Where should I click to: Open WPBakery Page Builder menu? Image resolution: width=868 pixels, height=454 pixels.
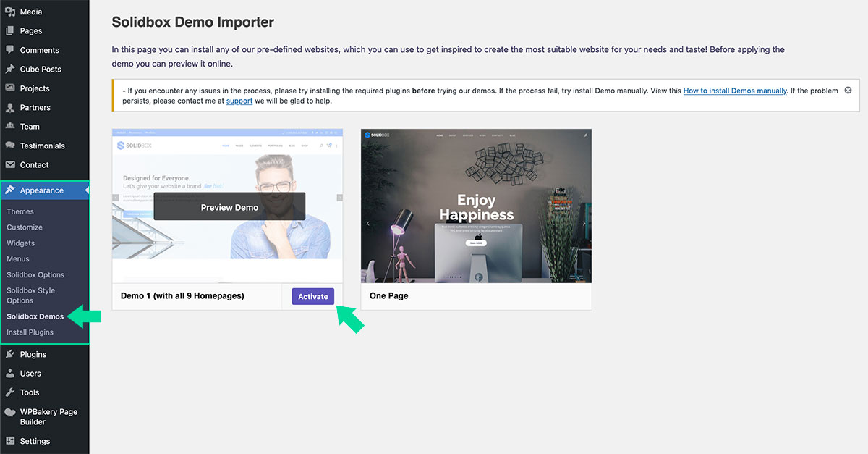(x=48, y=416)
